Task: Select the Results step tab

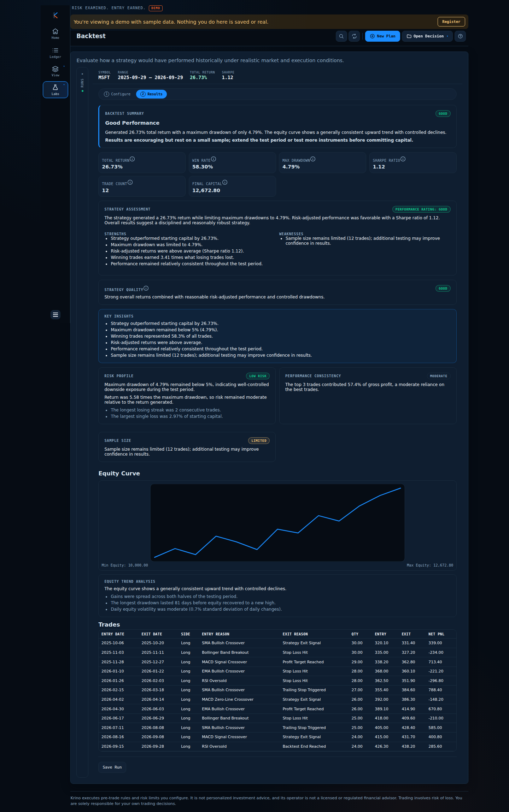Action: (151, 94)
